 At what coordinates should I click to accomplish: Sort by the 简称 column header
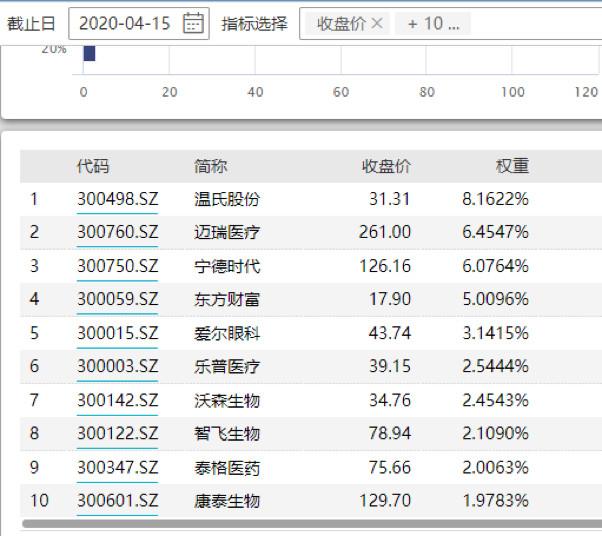[210, 166]
